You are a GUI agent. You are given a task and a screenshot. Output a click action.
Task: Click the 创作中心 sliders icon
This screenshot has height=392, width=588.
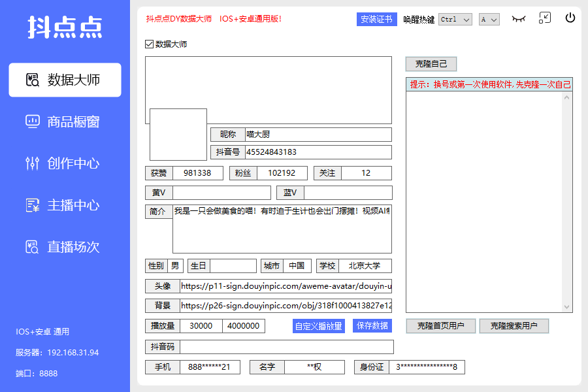[32, 163]
